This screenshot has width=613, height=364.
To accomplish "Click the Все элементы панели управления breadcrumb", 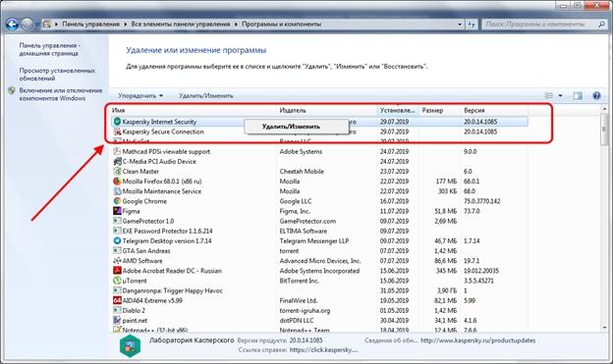I will point(181,25).
